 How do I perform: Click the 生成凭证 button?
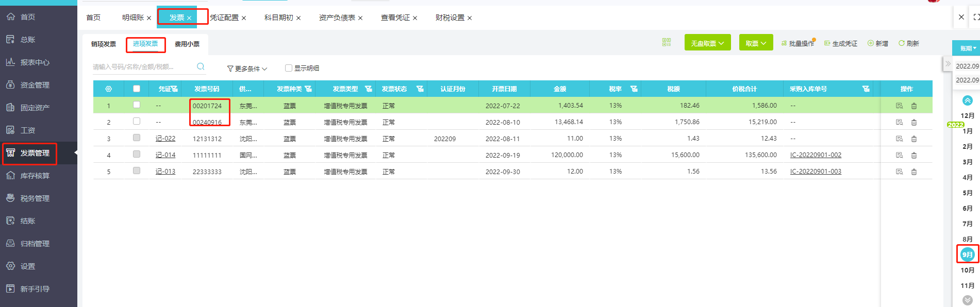[x=841, y=44]
